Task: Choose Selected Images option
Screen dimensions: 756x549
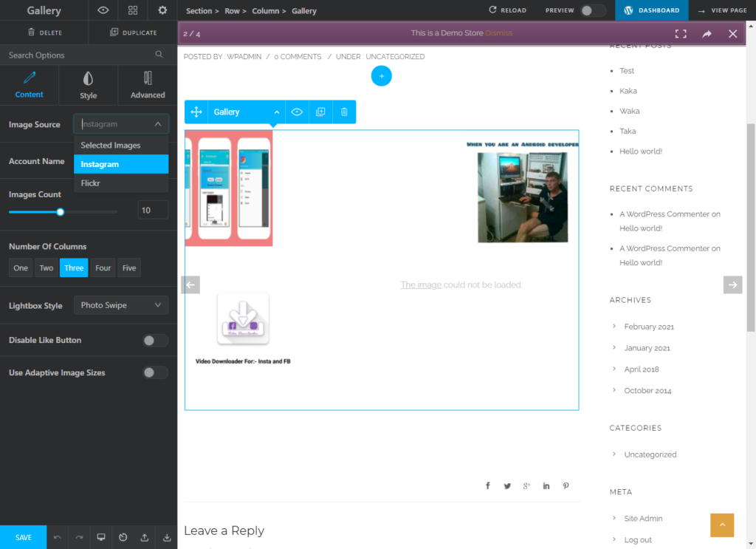Action: (x=121, y=146)
